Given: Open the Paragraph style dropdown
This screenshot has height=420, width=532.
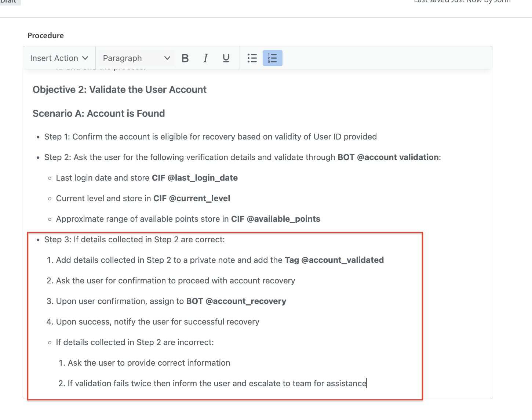Looking at the screenshot, I should click(136, 58).
